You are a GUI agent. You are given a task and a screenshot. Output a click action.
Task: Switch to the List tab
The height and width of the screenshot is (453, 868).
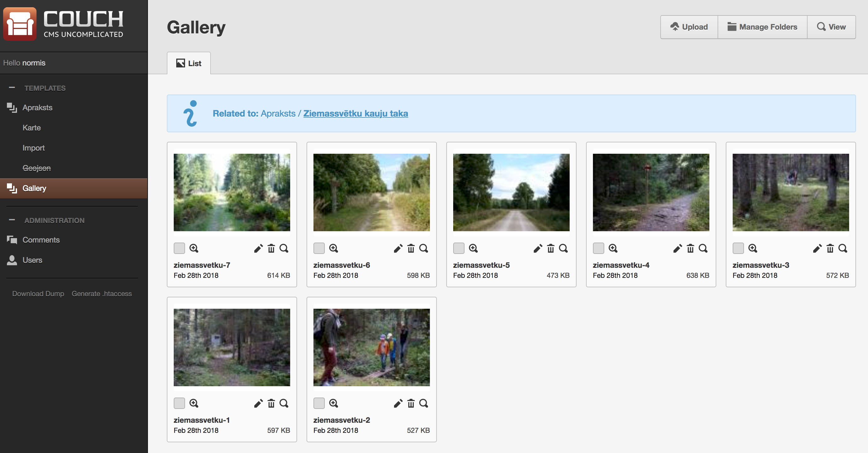tap(189, 63)
